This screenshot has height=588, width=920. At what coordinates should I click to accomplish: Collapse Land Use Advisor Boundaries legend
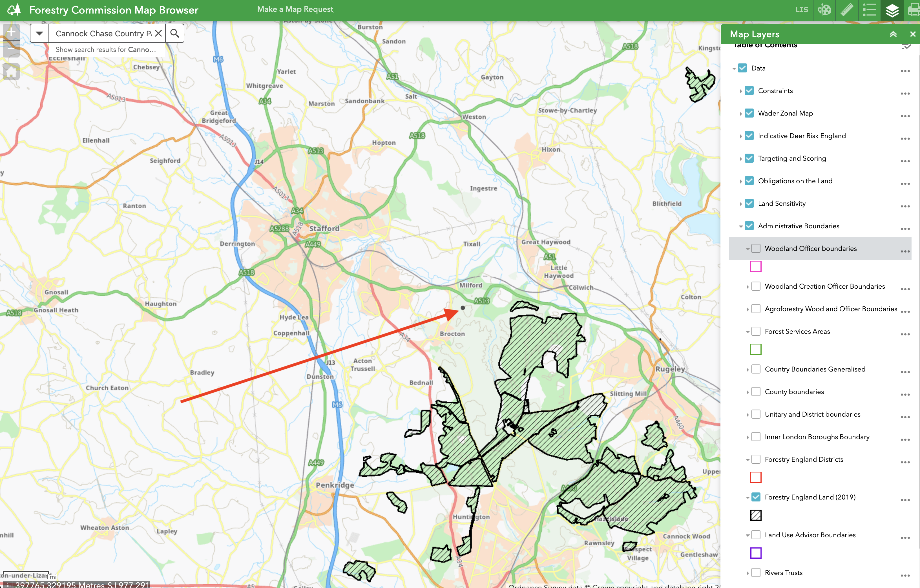[x=747, y=536]
